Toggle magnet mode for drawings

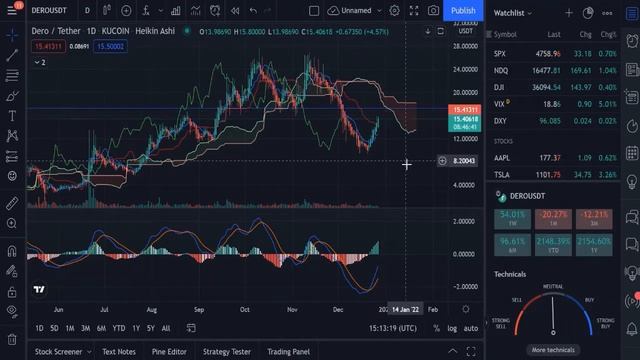tap(12, 251)
